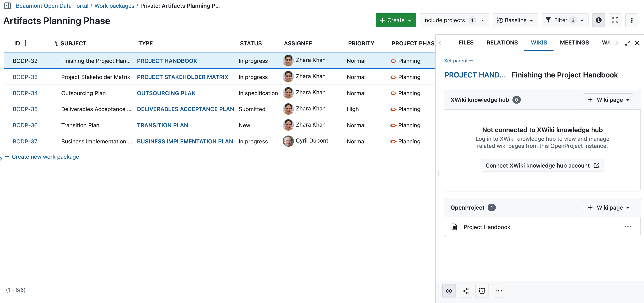Click 'Submitted' status cell
Image resolution: width=644 pixels, height=303 pixels.
pos(252,109)
